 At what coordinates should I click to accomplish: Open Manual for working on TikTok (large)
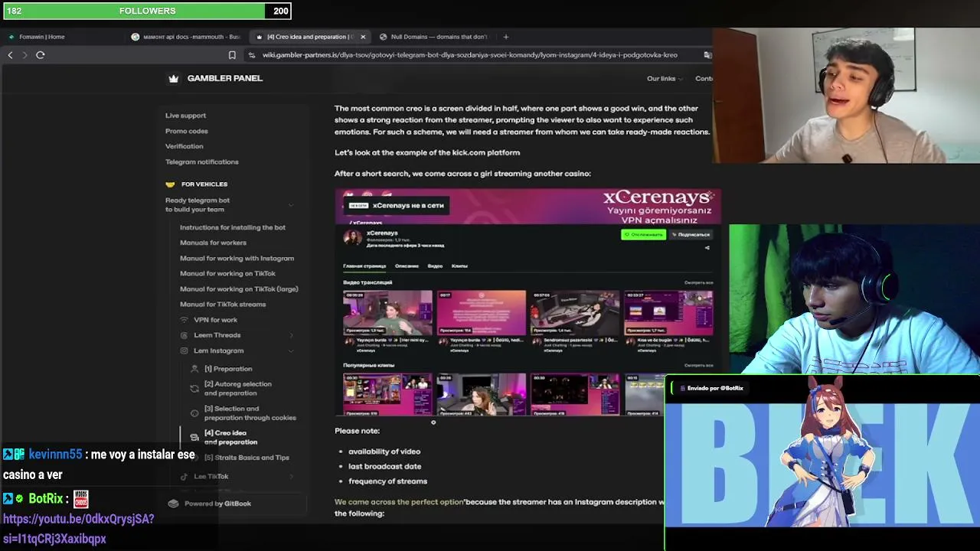(239, 289)
